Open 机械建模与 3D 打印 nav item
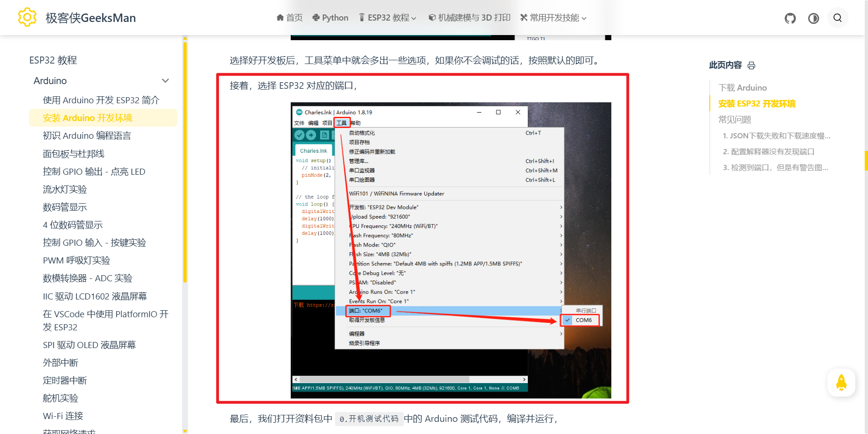Image resolution: width=868 pixels, height=434 pixels. coord(469,18)
